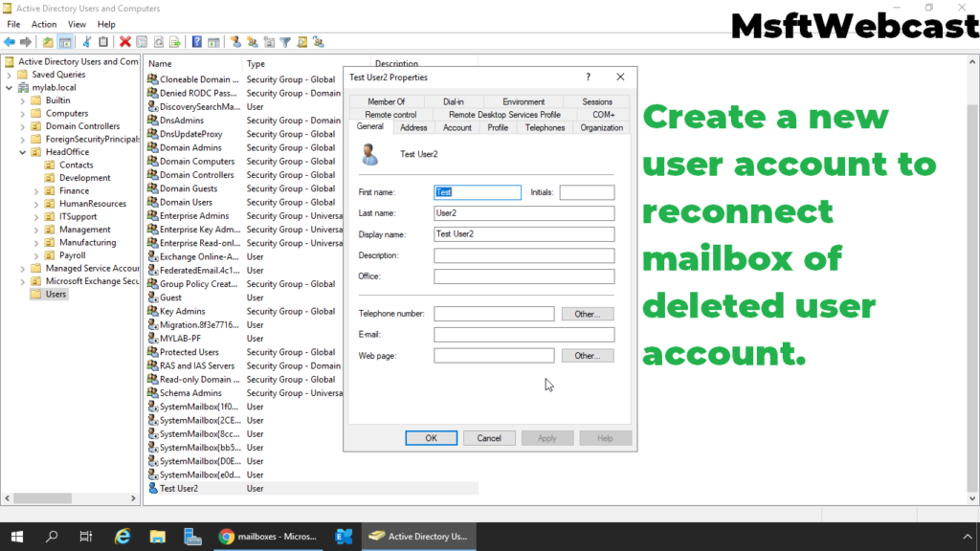Image resolution: width=980 pixels, height=551 pixels.
Task: Switch to the Organization tab
Action: pyautogui.click(x=601, y=127)
